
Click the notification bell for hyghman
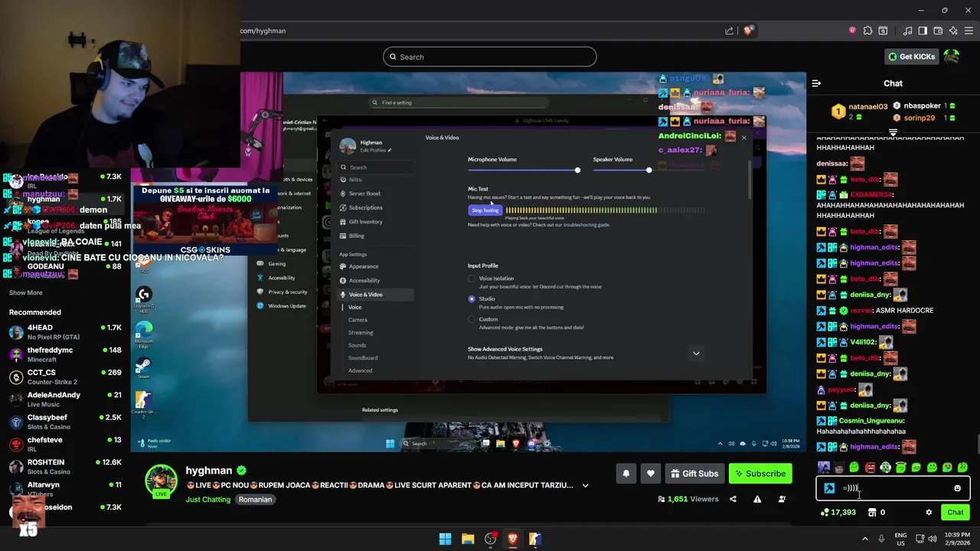coord(626,474)
